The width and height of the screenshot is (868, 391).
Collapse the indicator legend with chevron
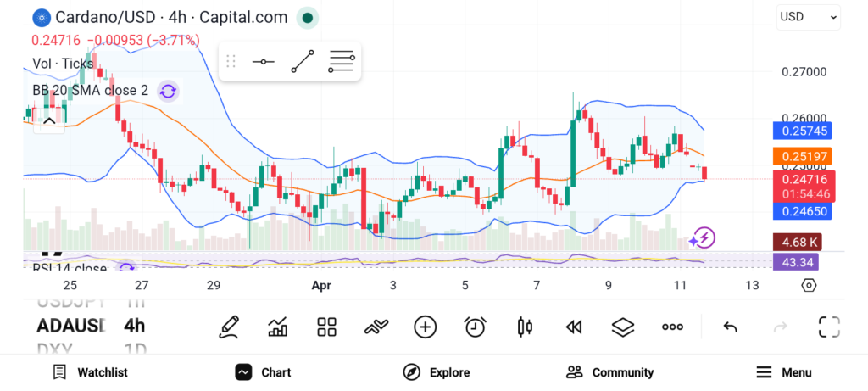(49, 121)
